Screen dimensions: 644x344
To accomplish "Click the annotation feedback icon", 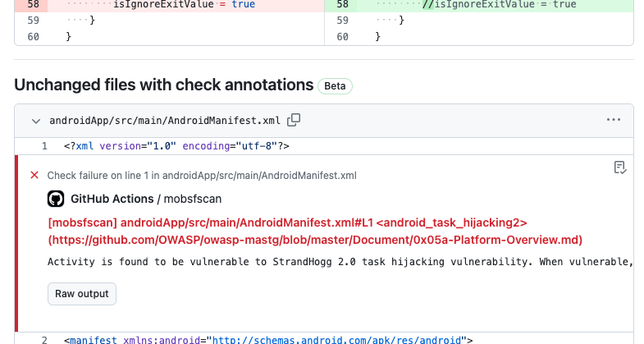I will [619, 167].
